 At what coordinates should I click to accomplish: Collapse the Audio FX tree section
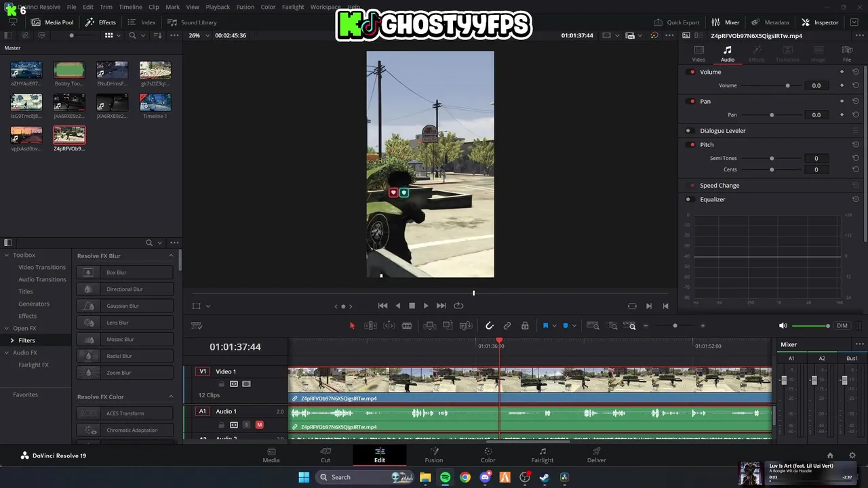pos(7,352)
